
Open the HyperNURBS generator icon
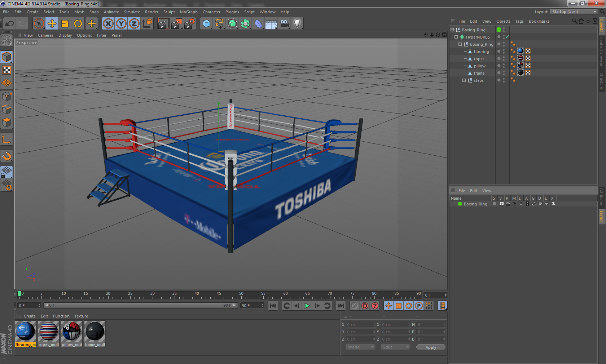pyautogui.click(x=233, y=24)
